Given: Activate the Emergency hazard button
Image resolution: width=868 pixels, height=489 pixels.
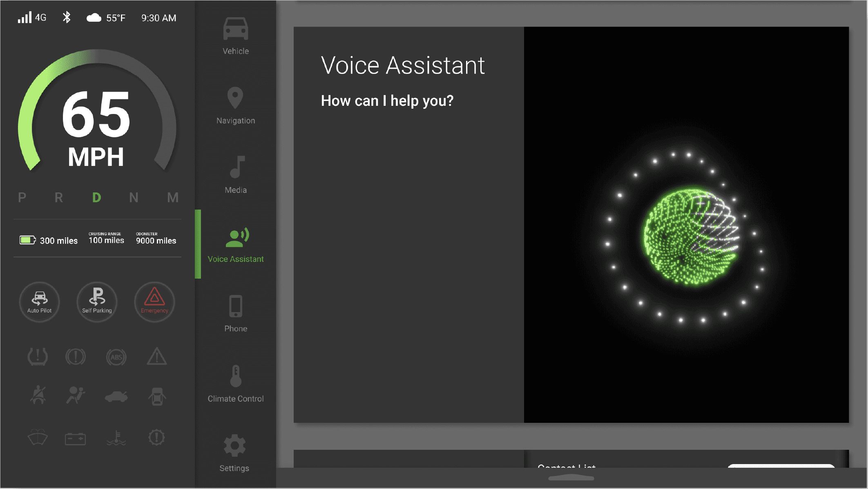Looking at the screenshot, I should (x=154, y=302).
